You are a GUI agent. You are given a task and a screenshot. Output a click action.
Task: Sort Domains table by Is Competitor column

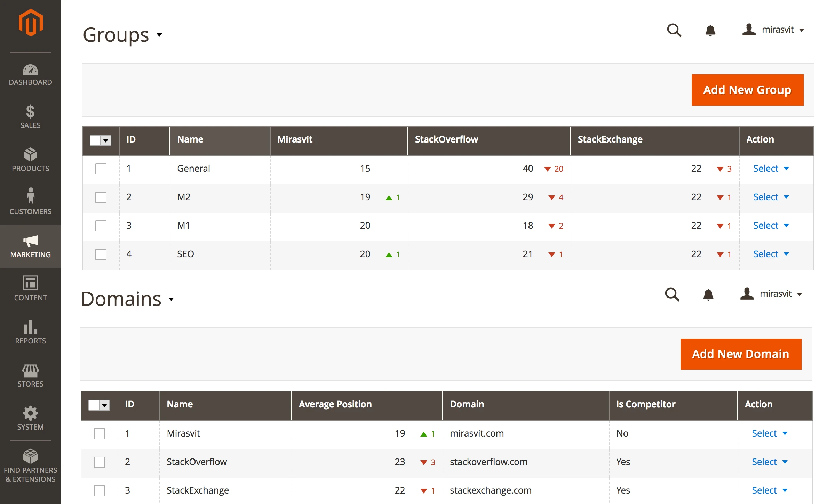coord(673,405)
